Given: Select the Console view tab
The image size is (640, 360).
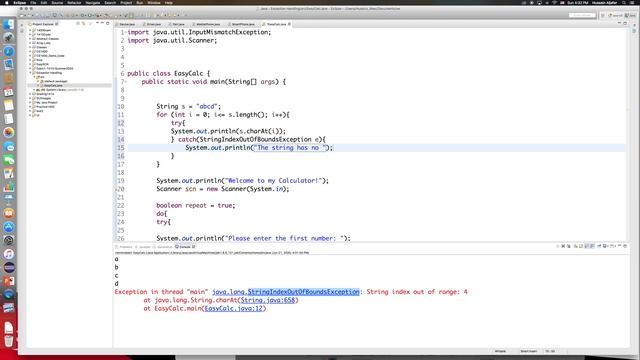Looking at the screenshot, I should tap(184, 247).
